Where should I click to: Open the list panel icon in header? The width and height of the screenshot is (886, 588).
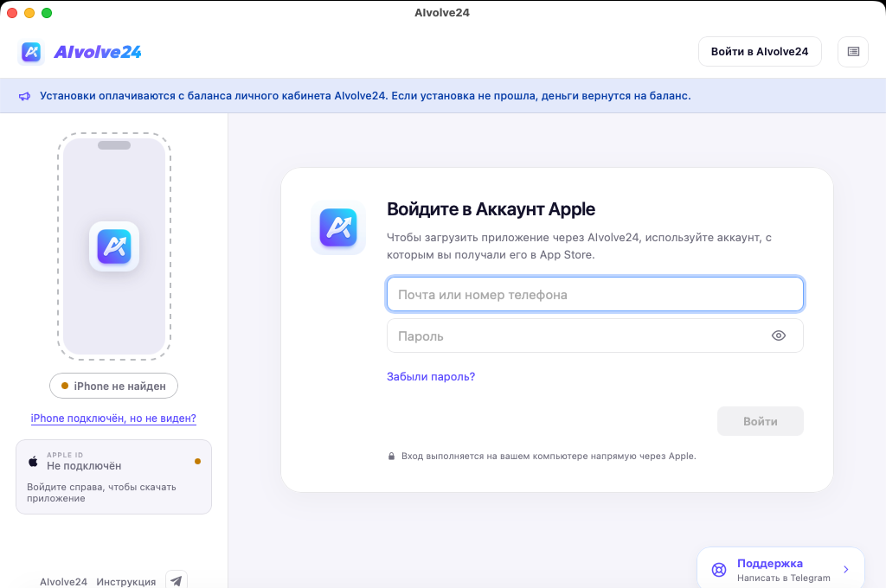tap(853, 52)
